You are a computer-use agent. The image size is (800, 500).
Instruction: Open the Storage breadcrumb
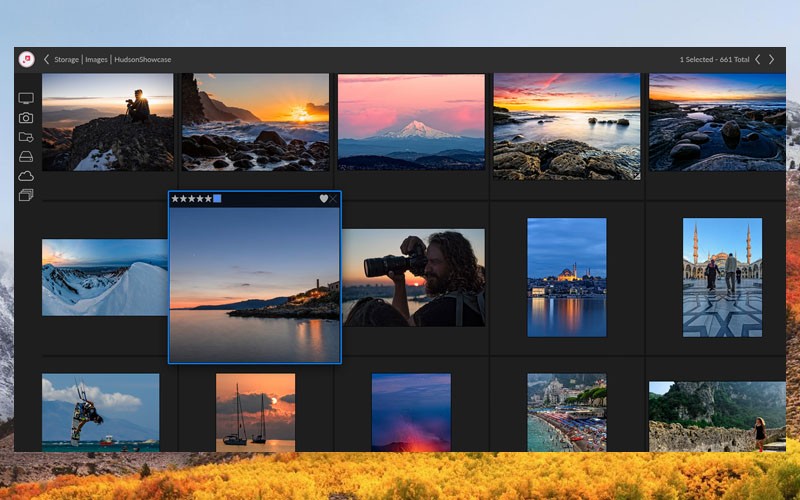[66, 60]
